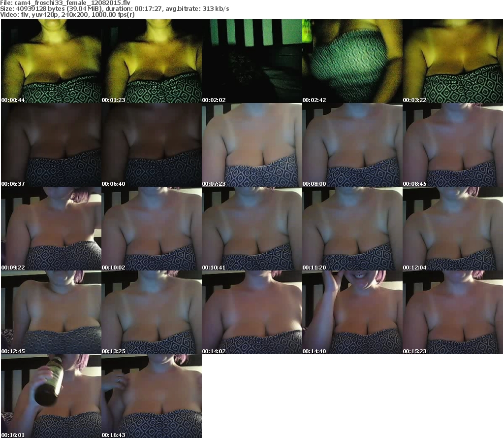The image size is (504, 438).
Task: Choose the frame at 00:10:02
Action: (152, 229)
